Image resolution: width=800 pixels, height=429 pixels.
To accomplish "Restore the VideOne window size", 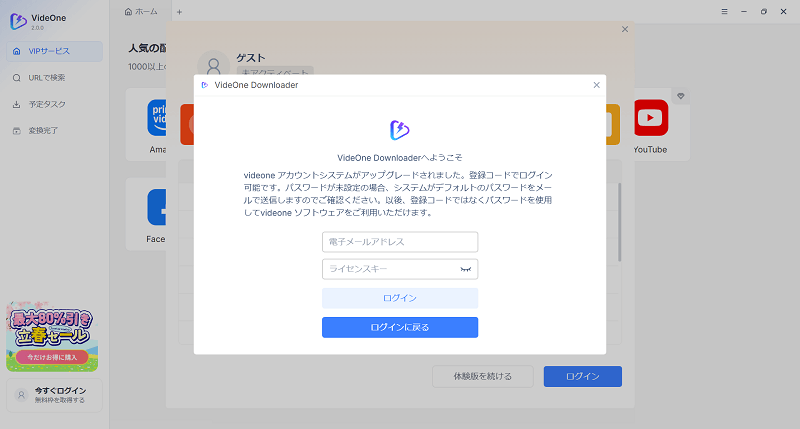I will 764,11.
